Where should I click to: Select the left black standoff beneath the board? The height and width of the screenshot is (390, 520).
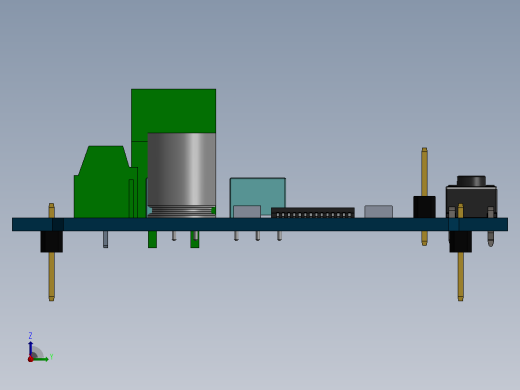(x=52, y=241)
